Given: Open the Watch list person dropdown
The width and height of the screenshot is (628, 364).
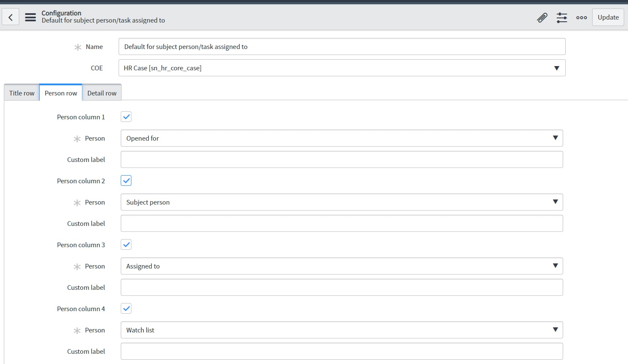Looking at the screenshot, I should tap(342, 330).
